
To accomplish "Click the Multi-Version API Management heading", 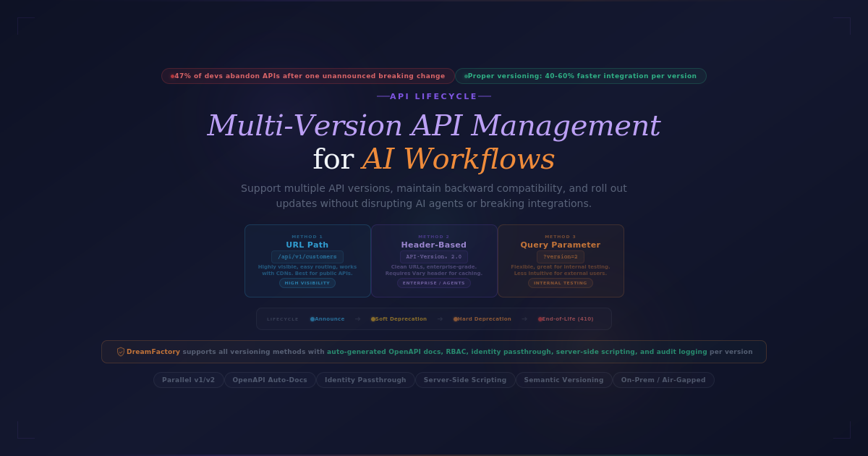I will click(x=434, y=125).
